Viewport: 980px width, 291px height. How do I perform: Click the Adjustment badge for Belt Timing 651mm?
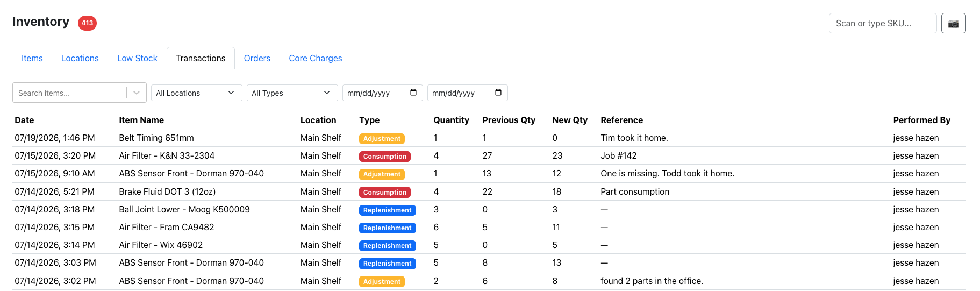click(382, 138)
